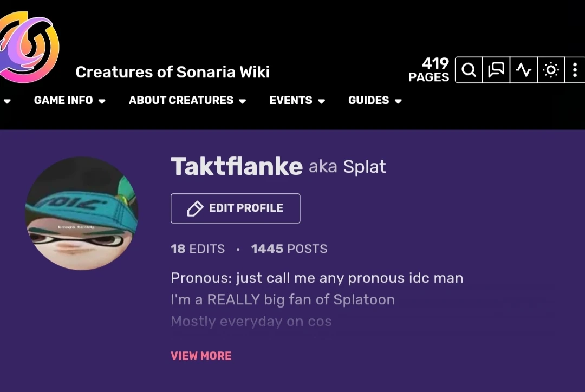Open the recent activity pulse icon
The width and height of the screenshot is (585, 392).
[x=523, y=70]
